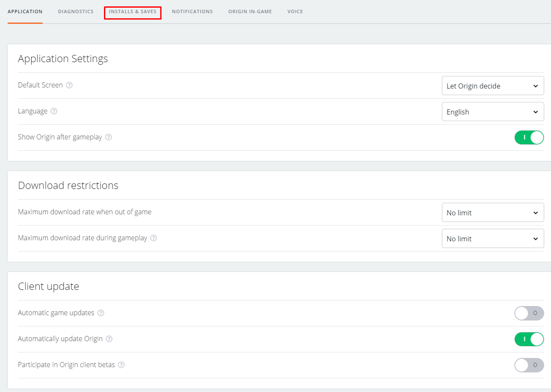Click help icon next to Default Screen
The width and height of the screenshot is (551, 392).
69,85
